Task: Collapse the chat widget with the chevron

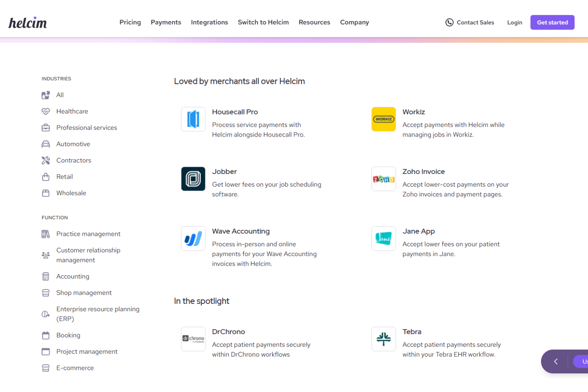Action: pos(555,361)
